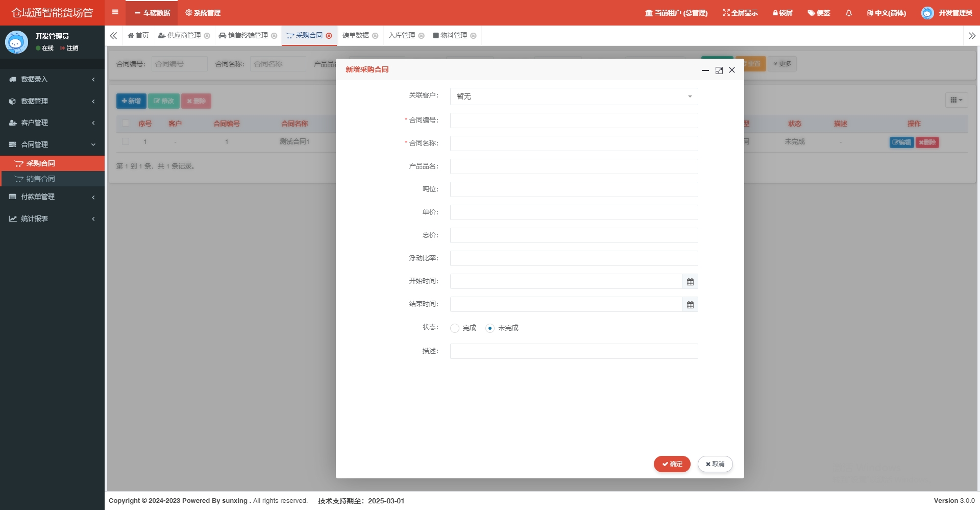980x510 pixels.
Task: Check the checkbox for table row 1
Action: point(126,141)
